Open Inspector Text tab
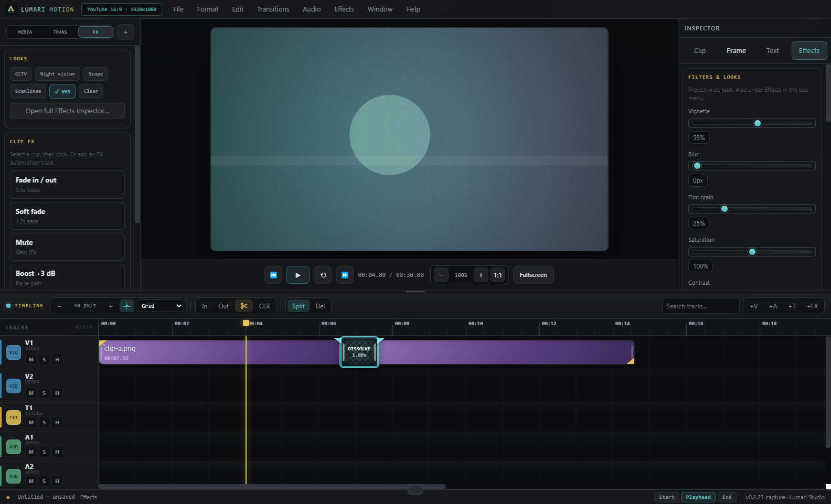 772,51
